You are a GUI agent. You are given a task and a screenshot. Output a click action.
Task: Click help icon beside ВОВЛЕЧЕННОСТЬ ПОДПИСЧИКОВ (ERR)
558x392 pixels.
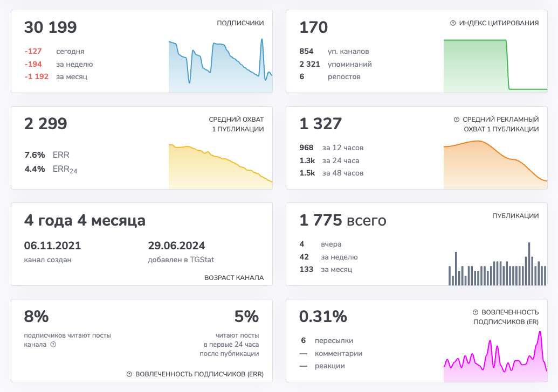click(129, 374)
